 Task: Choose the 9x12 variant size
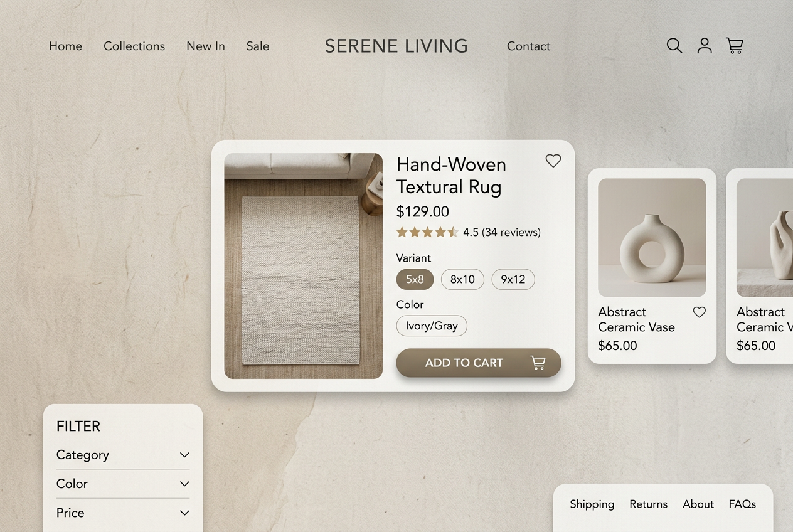click(513, 280)
